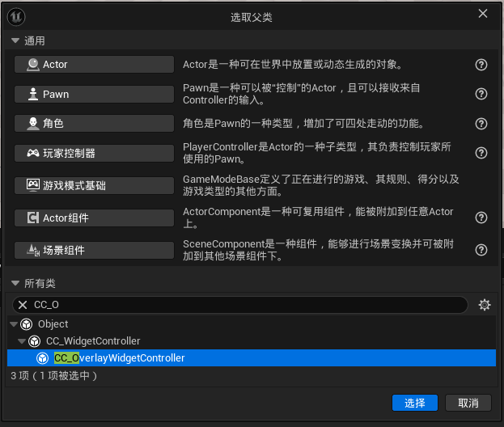The height and width of the screenshot is (427, 504).
Task: Collapse the 通用 section
Action: (15, 40)
